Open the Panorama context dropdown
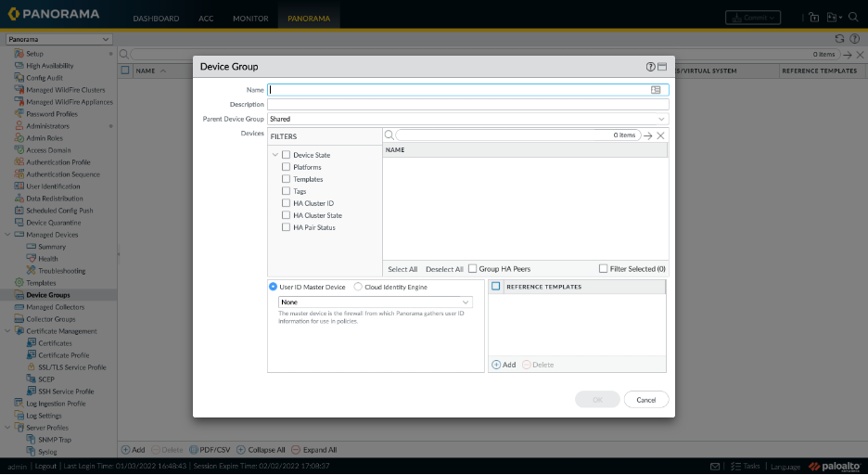This screenshot has width=868, height=475. pyautogui.click(x=58, y=39)
